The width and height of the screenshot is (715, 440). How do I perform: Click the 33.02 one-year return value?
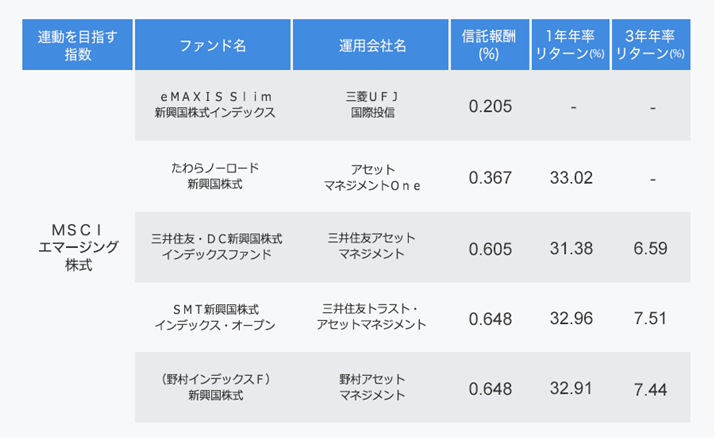[x=572, y=178]
